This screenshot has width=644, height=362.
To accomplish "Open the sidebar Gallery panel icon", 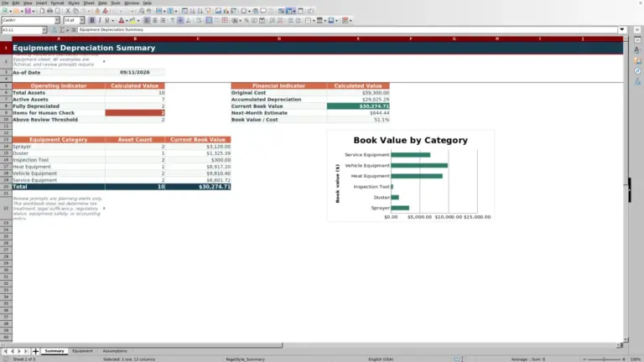I will pos(637,60).
